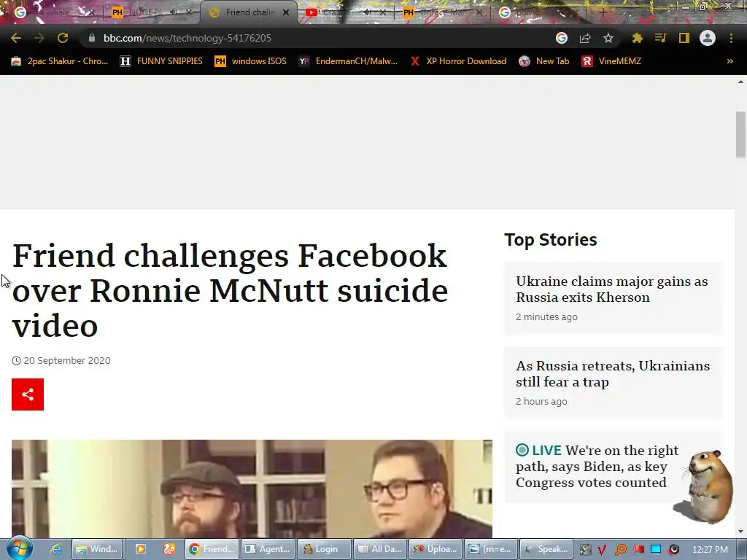Image resolution: width=747 pixels, height=560 pixels.
Task: Open the Wind... Explorer taskbar button
Action: pos(98,549)
